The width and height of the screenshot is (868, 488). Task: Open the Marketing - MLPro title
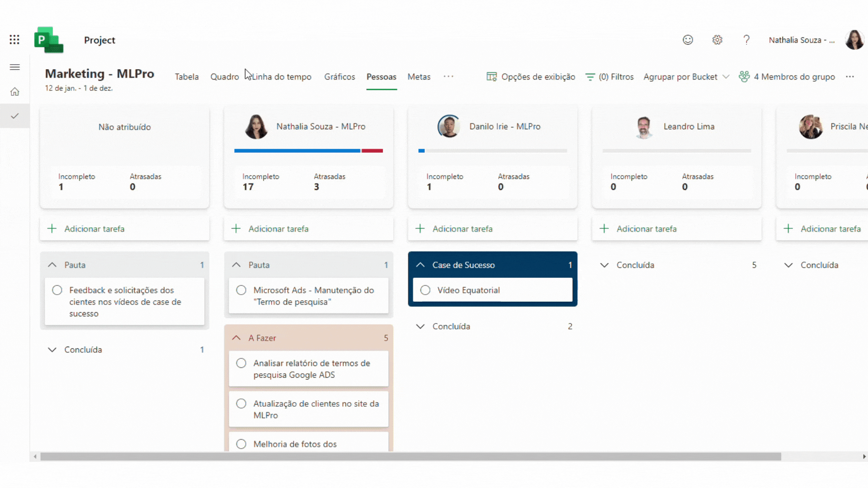click(99, 74)
